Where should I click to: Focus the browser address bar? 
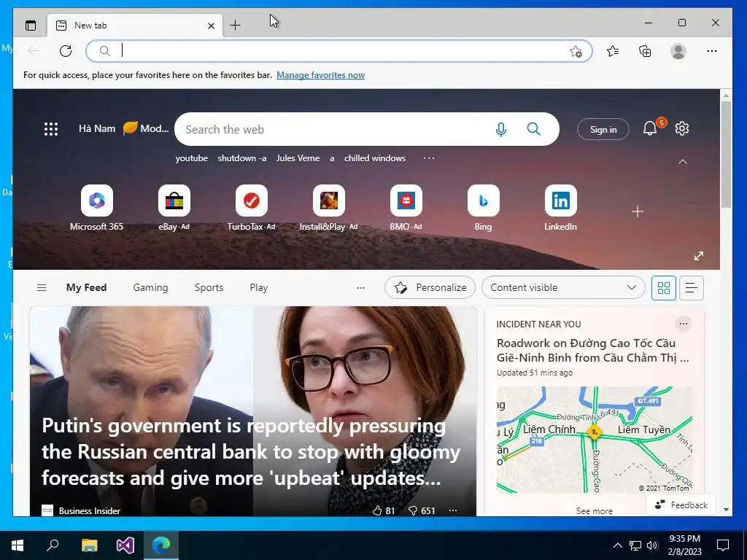(x=338, y=51)
